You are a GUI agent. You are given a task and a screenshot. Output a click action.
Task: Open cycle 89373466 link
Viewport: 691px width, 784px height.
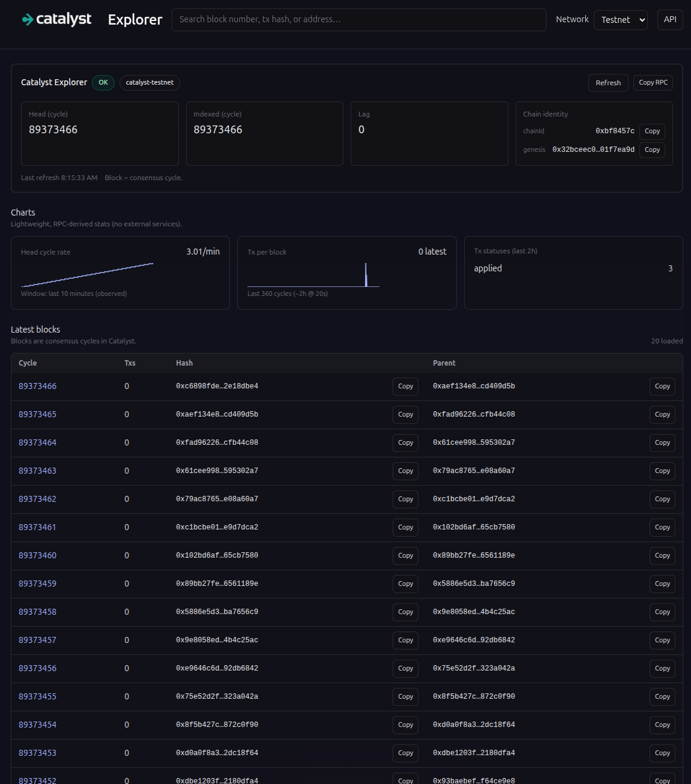(37, 386)
